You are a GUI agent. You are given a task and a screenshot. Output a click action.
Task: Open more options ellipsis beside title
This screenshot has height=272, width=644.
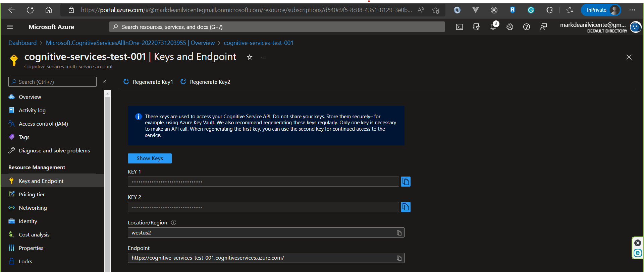[x=263, y=57]
